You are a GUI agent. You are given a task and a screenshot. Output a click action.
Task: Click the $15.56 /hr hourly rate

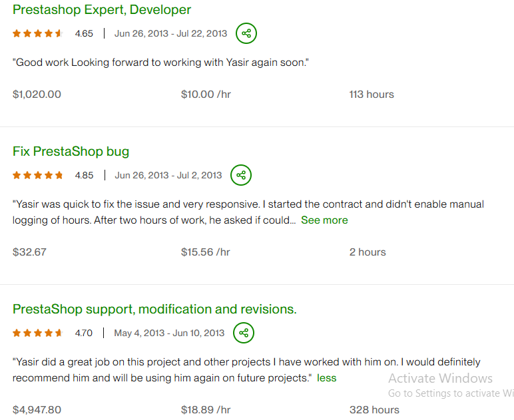206,252
